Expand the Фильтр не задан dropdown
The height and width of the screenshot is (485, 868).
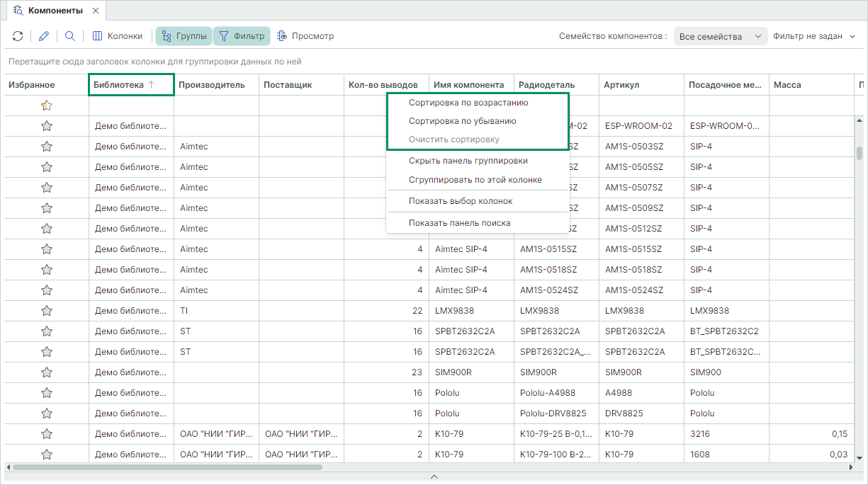click(x=814, y=36)
